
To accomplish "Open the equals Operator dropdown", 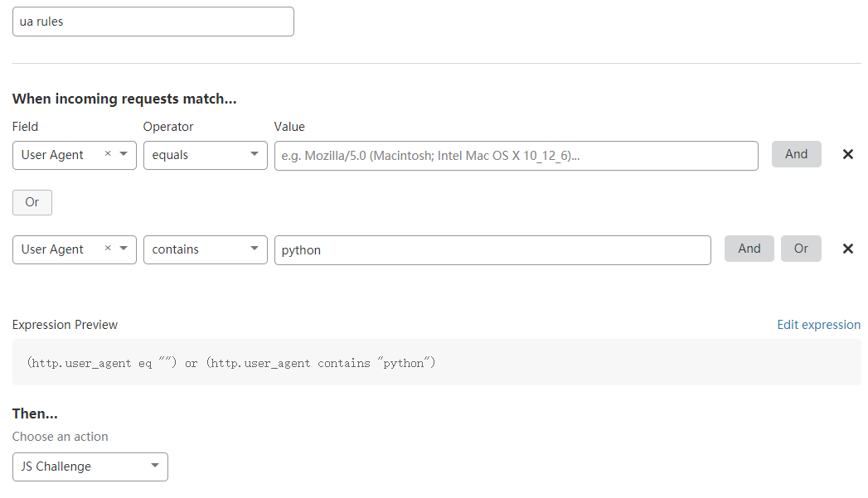I will click(x=205, y=155).
